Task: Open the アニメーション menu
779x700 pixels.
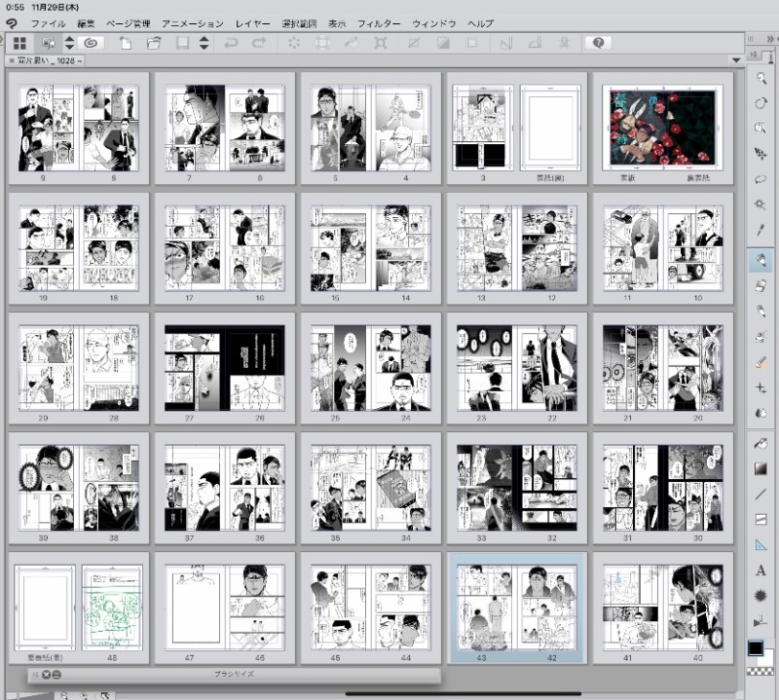Action: coord(192,23)
